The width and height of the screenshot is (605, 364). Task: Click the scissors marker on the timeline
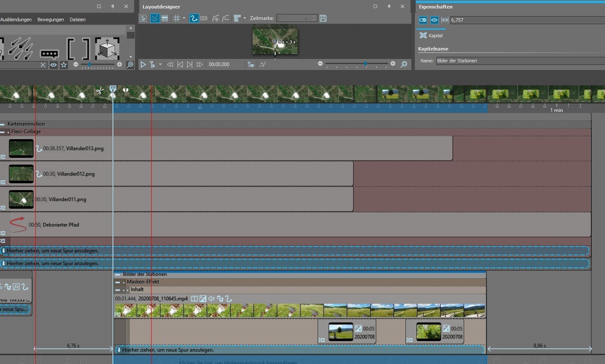[99, 90]
